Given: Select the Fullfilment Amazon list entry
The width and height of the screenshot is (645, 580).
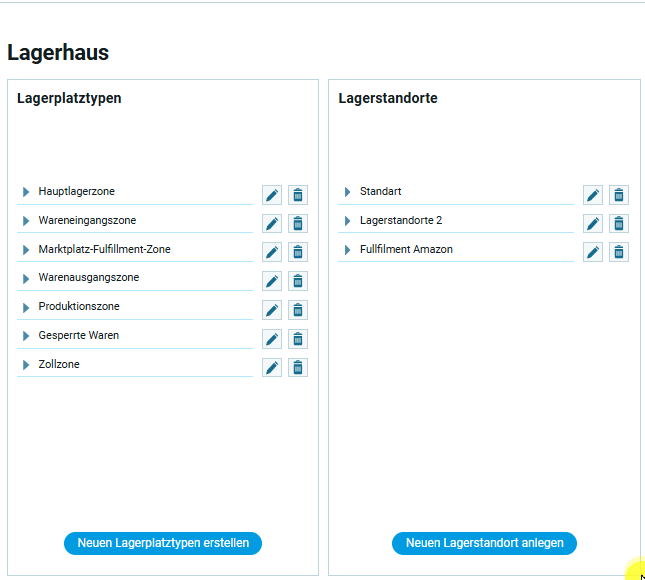Looking at the screenshot, I should pos(406,249).
